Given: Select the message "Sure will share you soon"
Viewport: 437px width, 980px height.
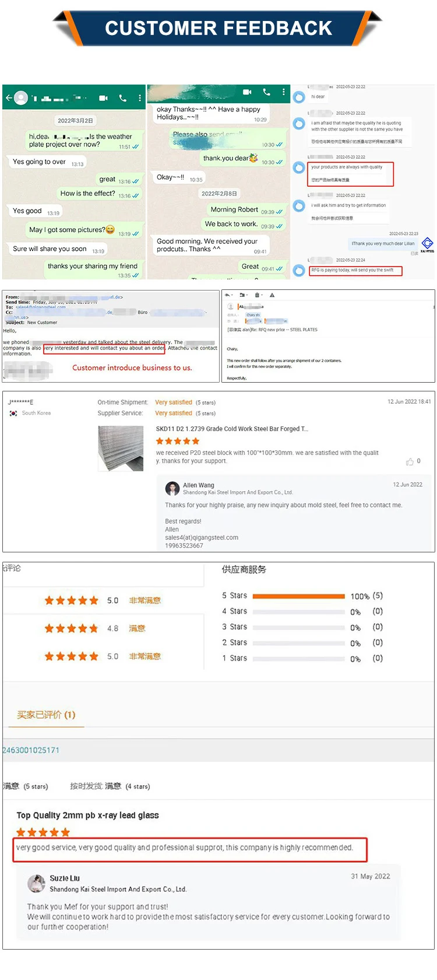Looking at the screenshot, I should pyautogui.click(x=58, y=249).
